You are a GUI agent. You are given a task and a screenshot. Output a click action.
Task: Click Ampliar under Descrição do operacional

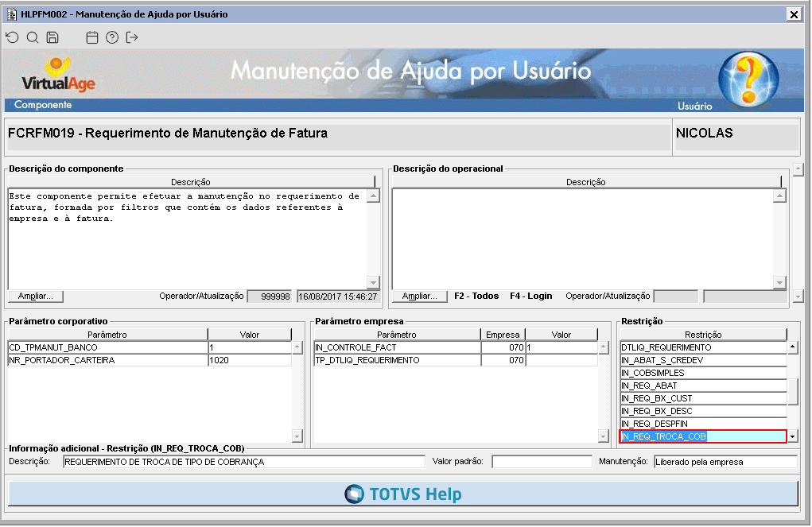(420, 296)
